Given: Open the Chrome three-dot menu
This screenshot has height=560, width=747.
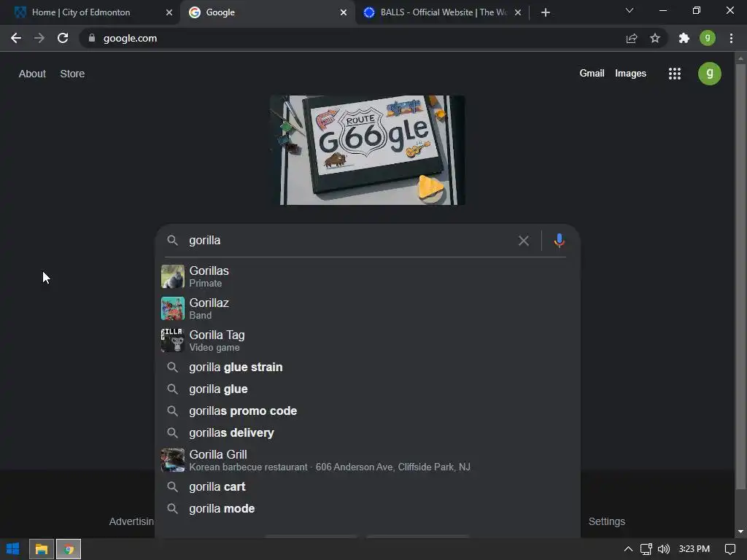Looking at the screenshot, I should (x=731, y=38).
